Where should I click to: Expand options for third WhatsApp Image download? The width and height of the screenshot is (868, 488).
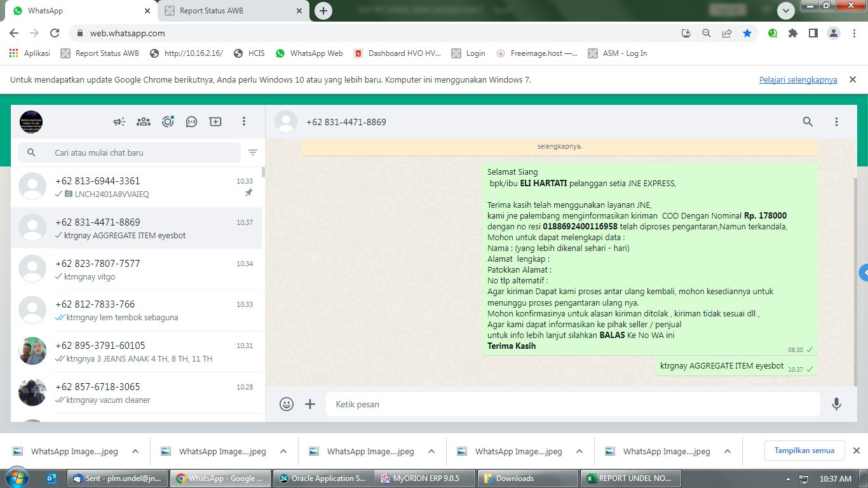[x=431, y=451]
